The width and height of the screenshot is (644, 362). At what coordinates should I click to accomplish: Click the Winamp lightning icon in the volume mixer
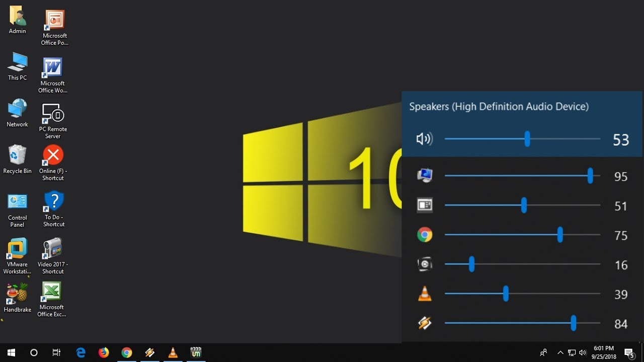(x=425, y=323)
